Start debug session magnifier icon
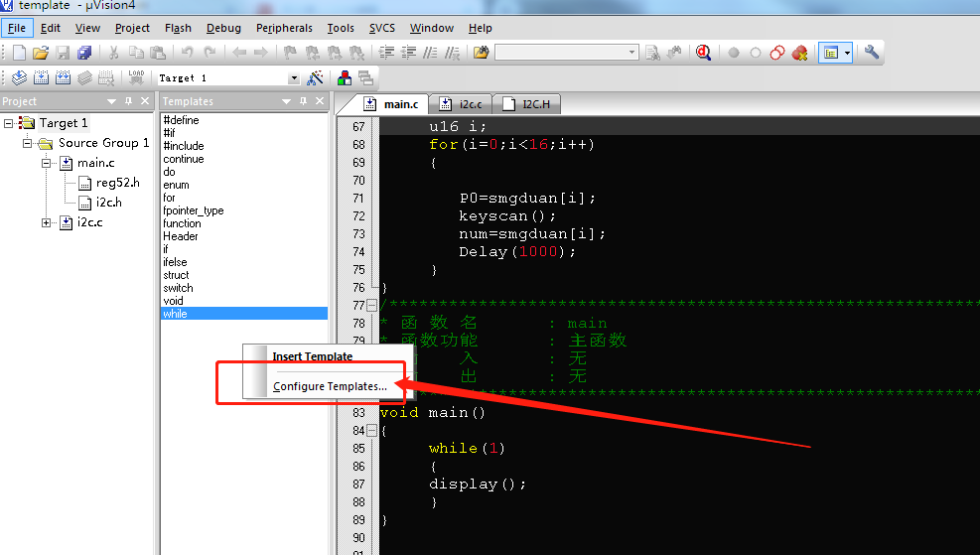 point(704,53)
